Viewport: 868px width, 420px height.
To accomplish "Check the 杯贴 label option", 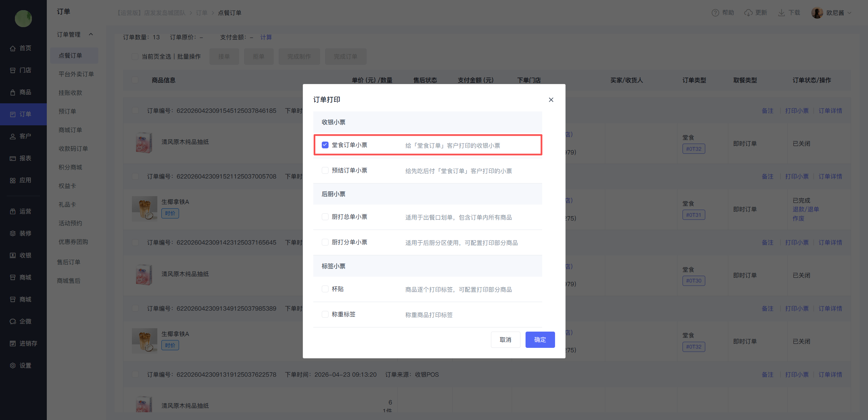I will 325,289.
